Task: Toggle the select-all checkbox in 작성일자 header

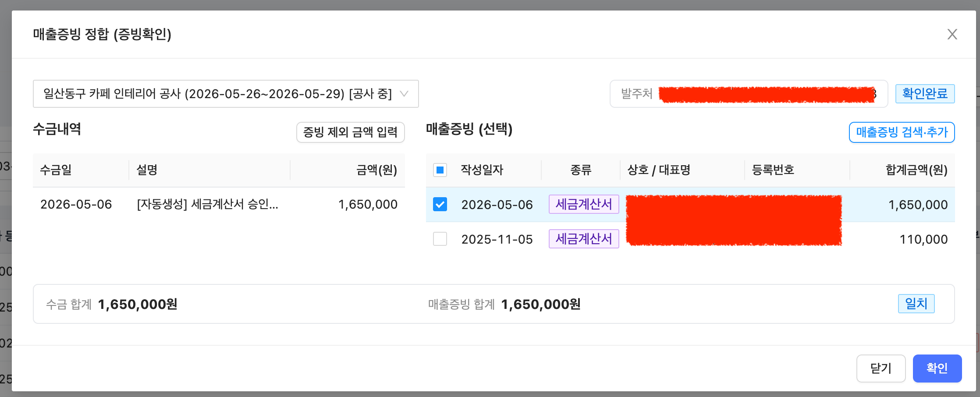Action: pos(440,170)
